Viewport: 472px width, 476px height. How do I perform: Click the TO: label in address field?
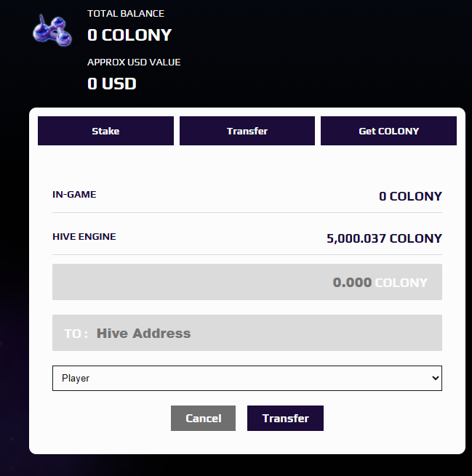click(x=76, y=334)
